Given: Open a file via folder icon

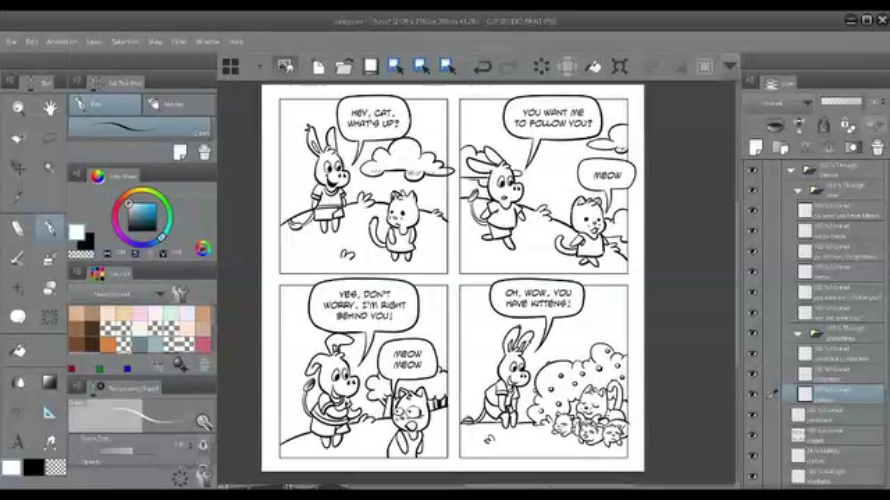Looking at the screenshot, I should [x=344, y=66].
